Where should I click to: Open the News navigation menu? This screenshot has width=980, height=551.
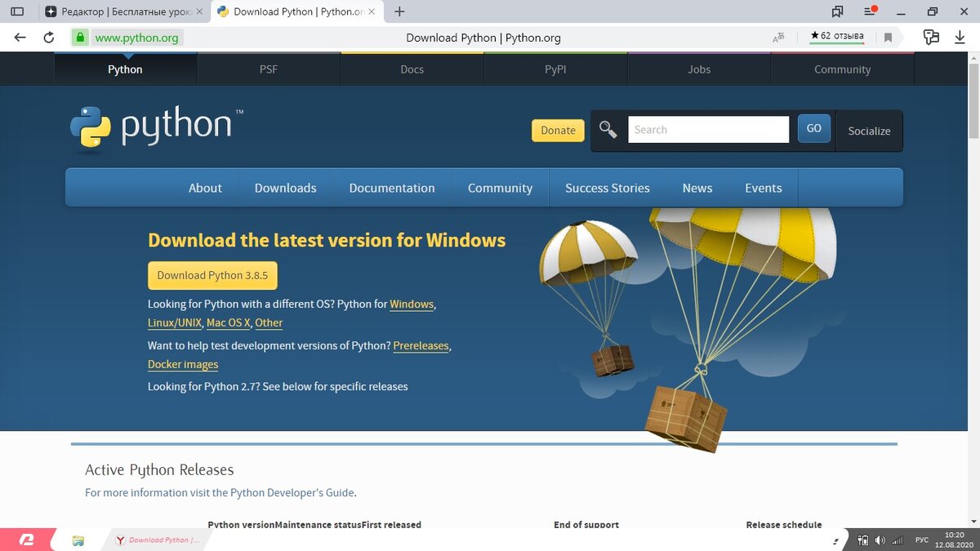pos(697,188)
